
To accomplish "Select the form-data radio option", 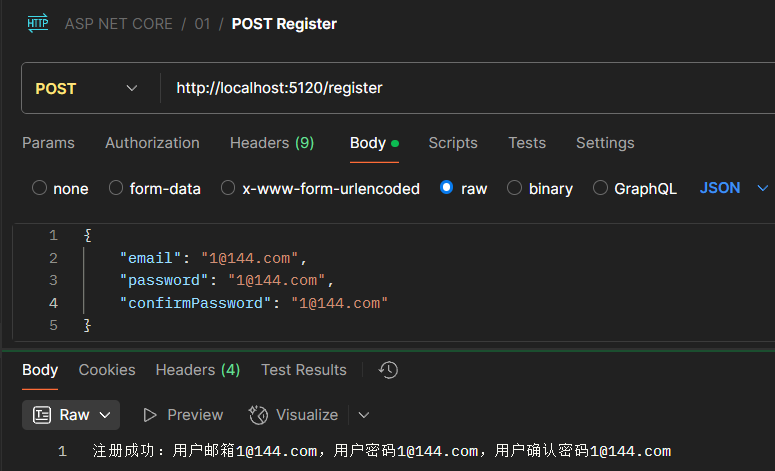I will coord(116,188).
